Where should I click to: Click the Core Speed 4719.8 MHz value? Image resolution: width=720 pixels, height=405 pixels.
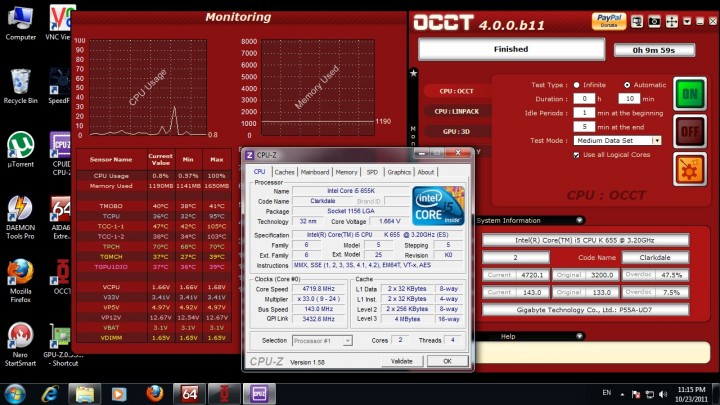(x=319, y=289)
